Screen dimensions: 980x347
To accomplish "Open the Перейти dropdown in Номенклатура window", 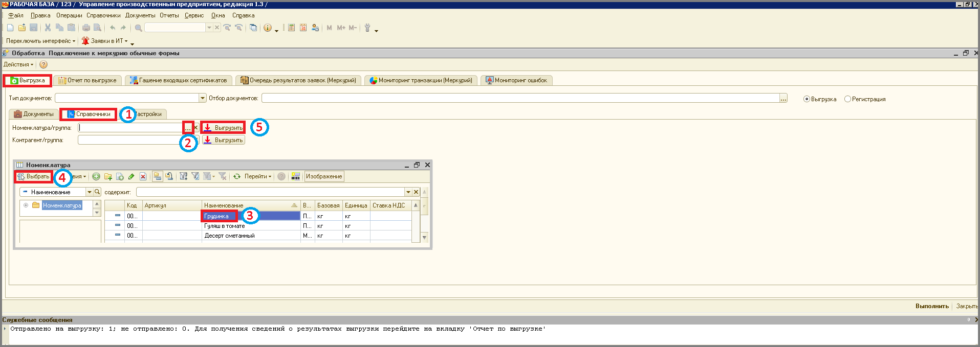I will click(258, 176).
